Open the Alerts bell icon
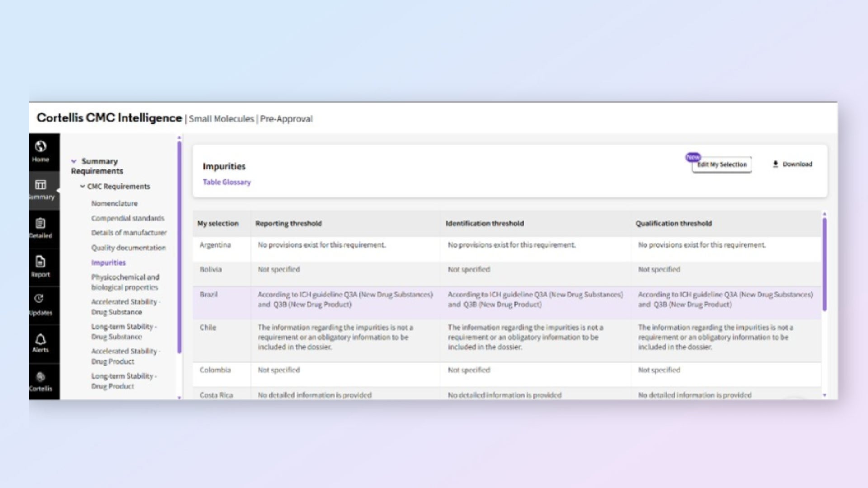The width and height of the screenshot is (868, 488). (41, 339)
